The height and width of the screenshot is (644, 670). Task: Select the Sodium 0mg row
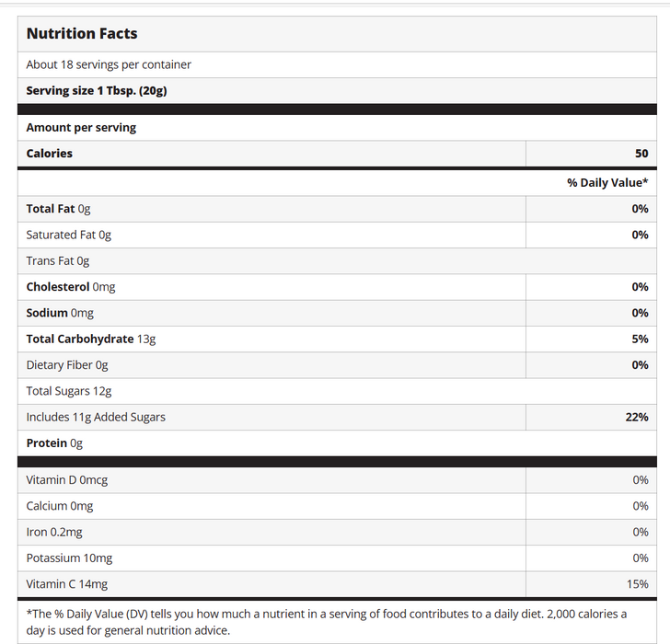(x=60, y=313)
